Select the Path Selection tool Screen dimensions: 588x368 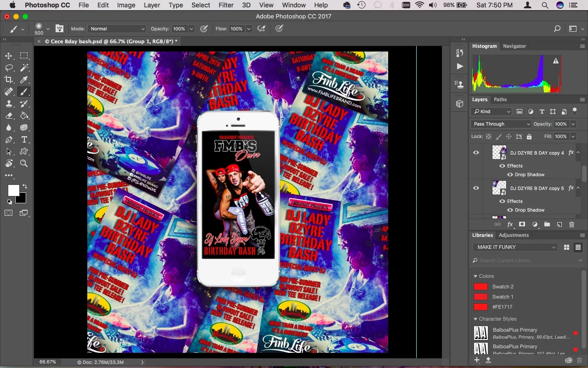(x=9, y=151)
